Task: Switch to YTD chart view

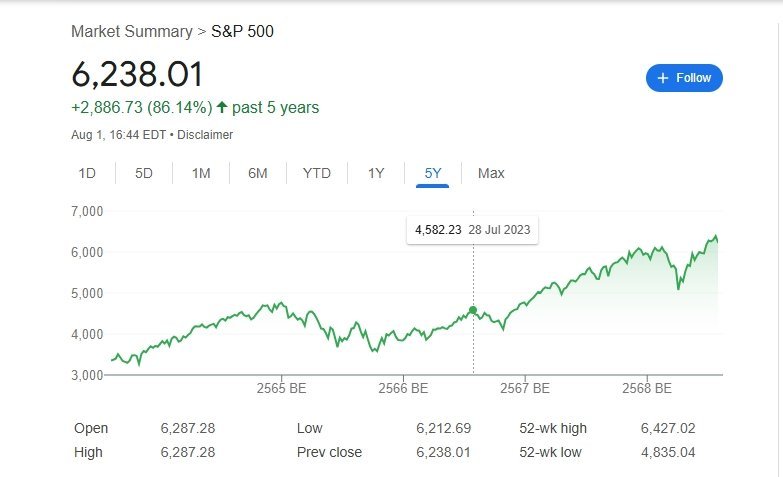Action: tap(316, 173)
